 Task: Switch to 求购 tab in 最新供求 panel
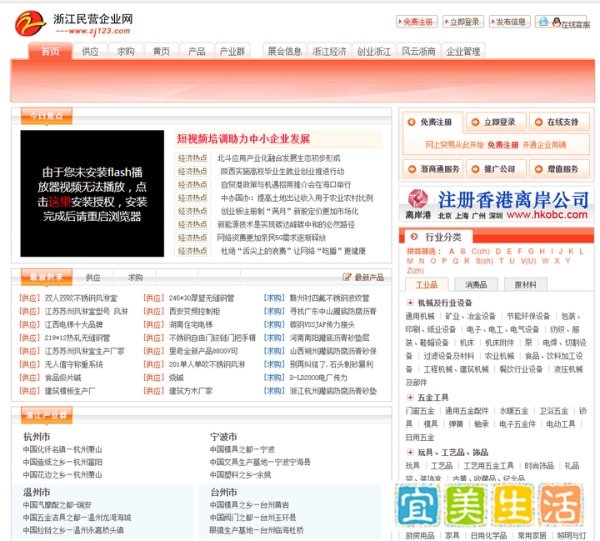pyautogui.click(x=135, y=277)
